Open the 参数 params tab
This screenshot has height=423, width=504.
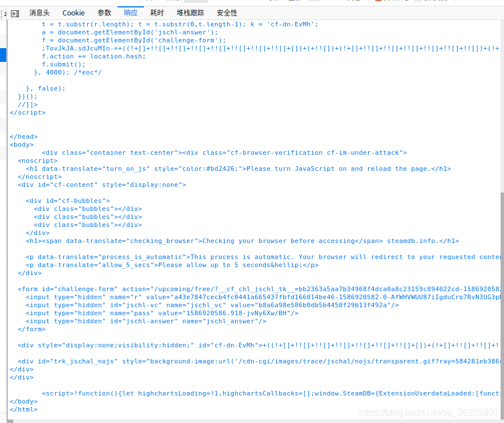click(x=104, y=13)
